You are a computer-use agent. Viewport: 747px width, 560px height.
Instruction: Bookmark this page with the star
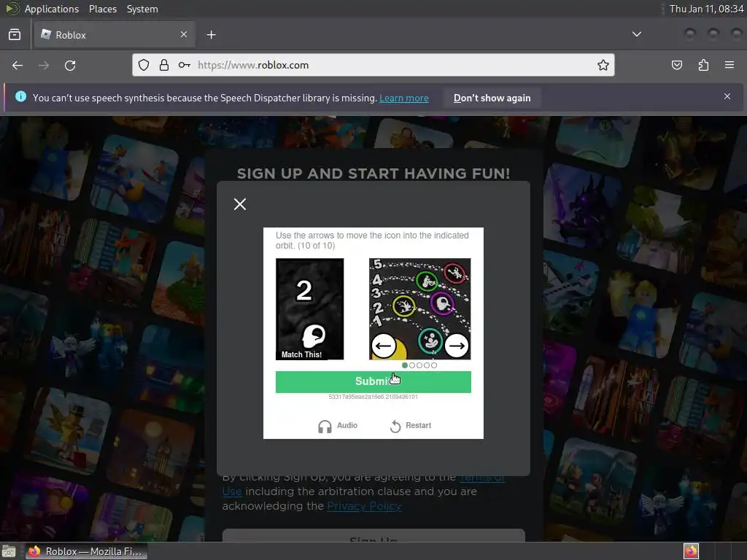[x=603, y=65]
